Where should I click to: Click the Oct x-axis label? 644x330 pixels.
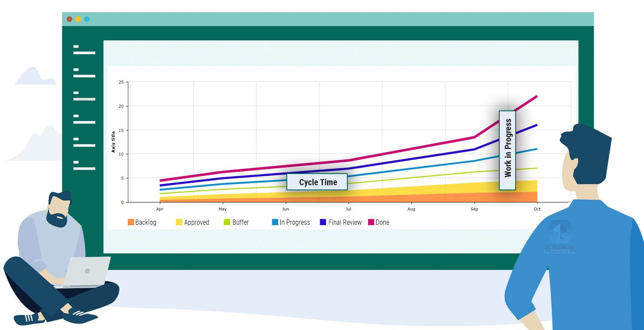click(537, 209)
